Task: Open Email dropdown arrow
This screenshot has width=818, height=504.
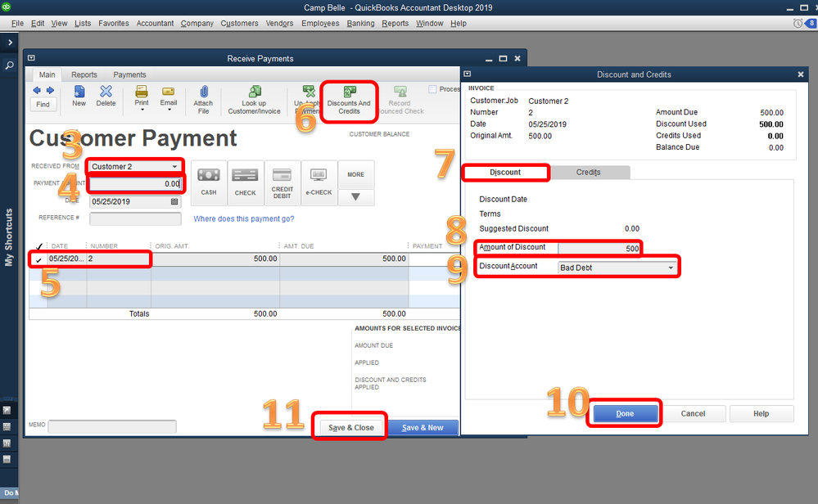Action: pos(169,110)
